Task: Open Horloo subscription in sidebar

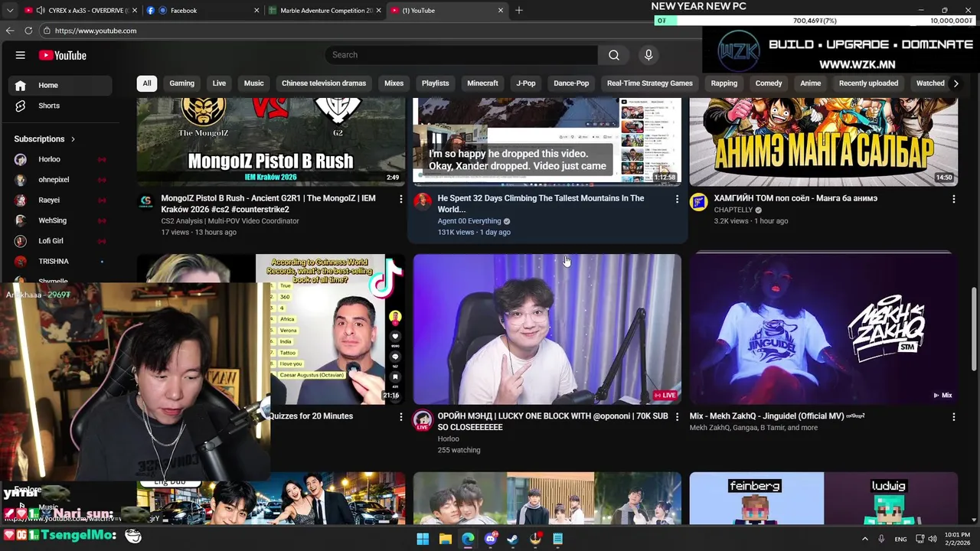Action: coord(60,159)
